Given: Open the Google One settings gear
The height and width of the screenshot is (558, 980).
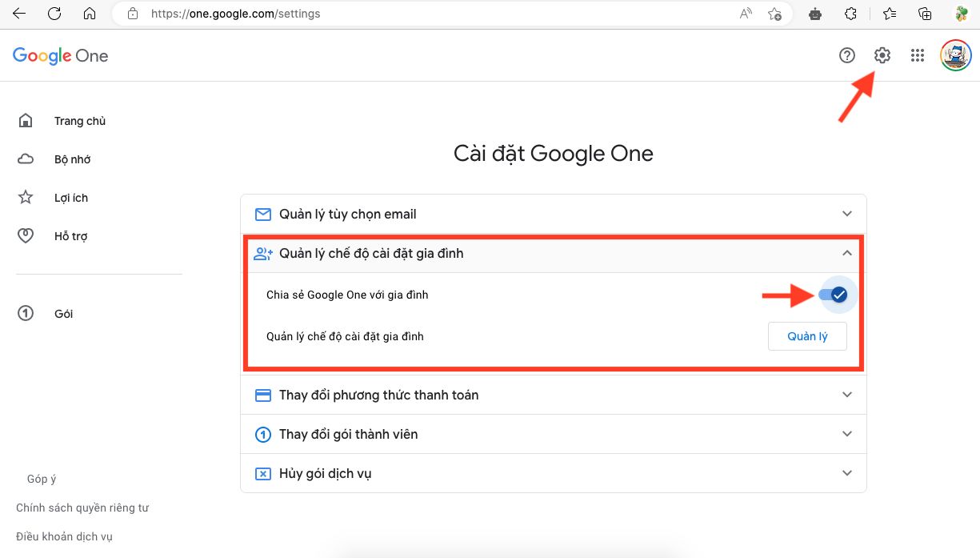Looking at the screenshot, I should (882, 55).
